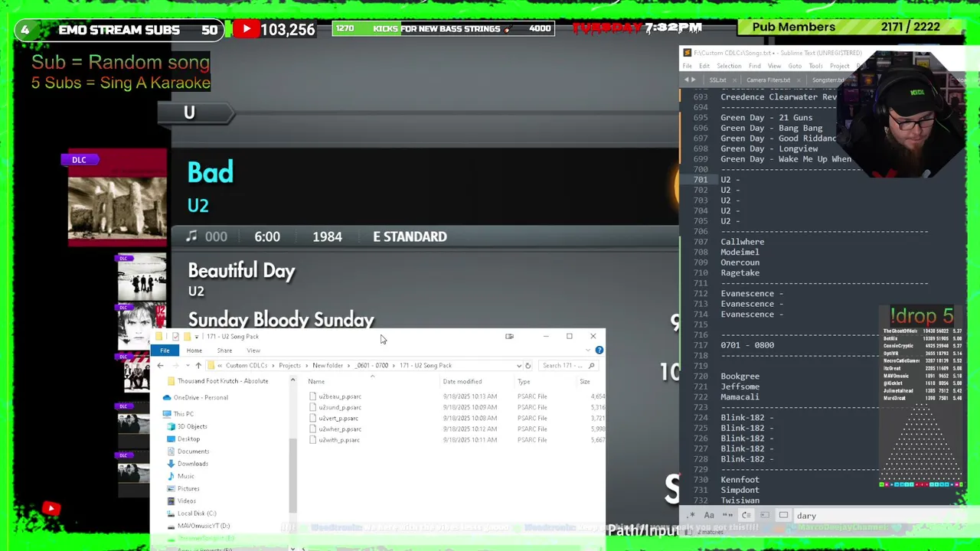Image resolution: width=980 pixels, height=551 pixels.
Task: Toggle whole word matching in Sublime find bar
Action: [727, 515]
